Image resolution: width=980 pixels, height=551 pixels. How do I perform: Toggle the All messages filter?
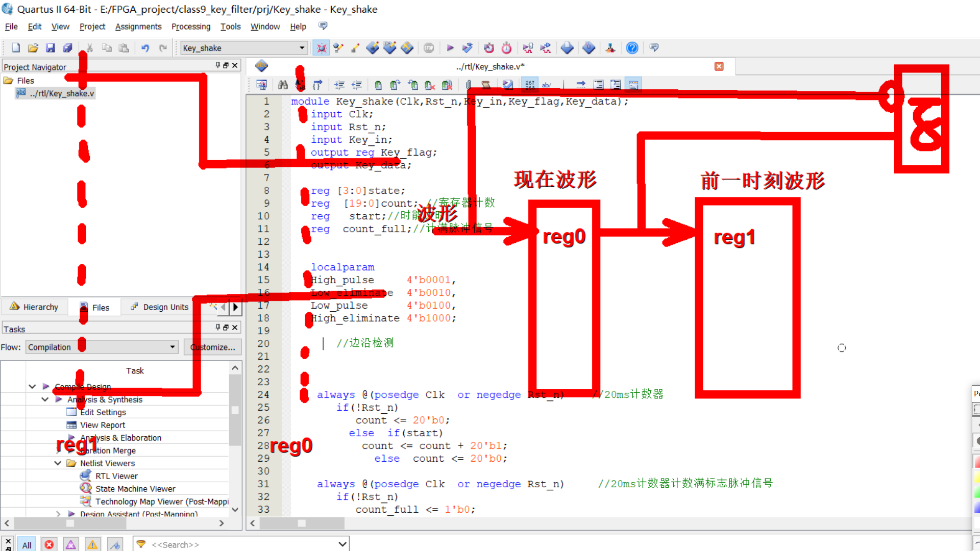pos(27,545)
